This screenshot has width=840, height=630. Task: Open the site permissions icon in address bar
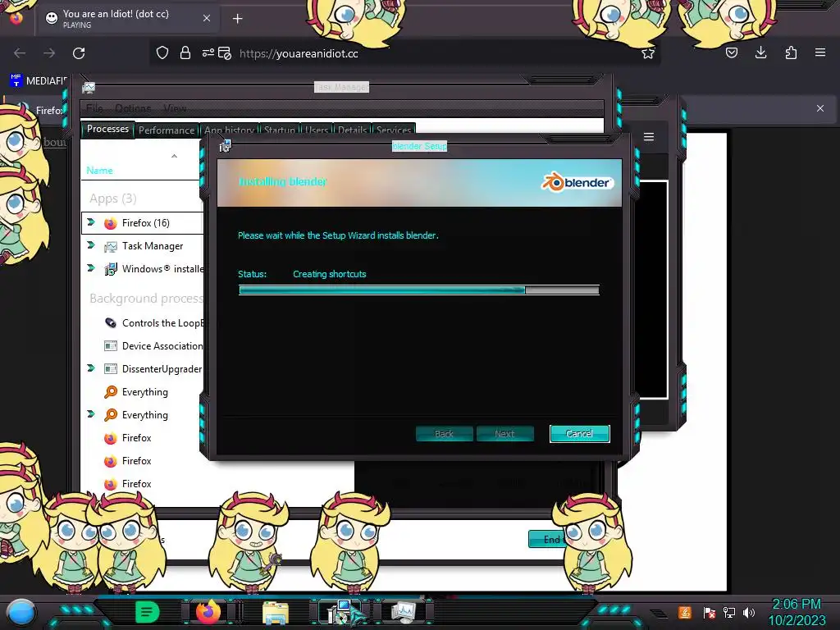208,53
